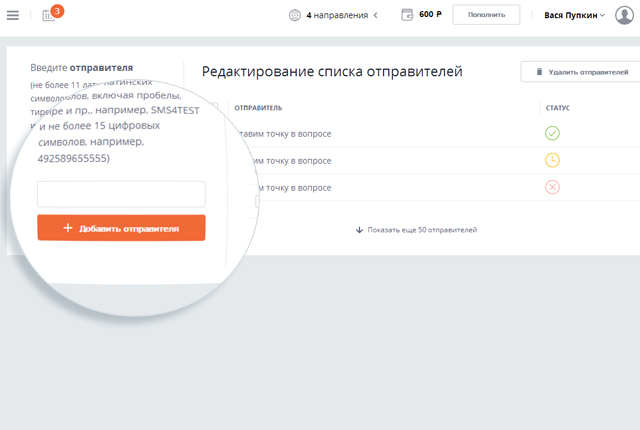Open the hamburger menu
The width and height of the screenshot is (640, 430).
(13, 15)
